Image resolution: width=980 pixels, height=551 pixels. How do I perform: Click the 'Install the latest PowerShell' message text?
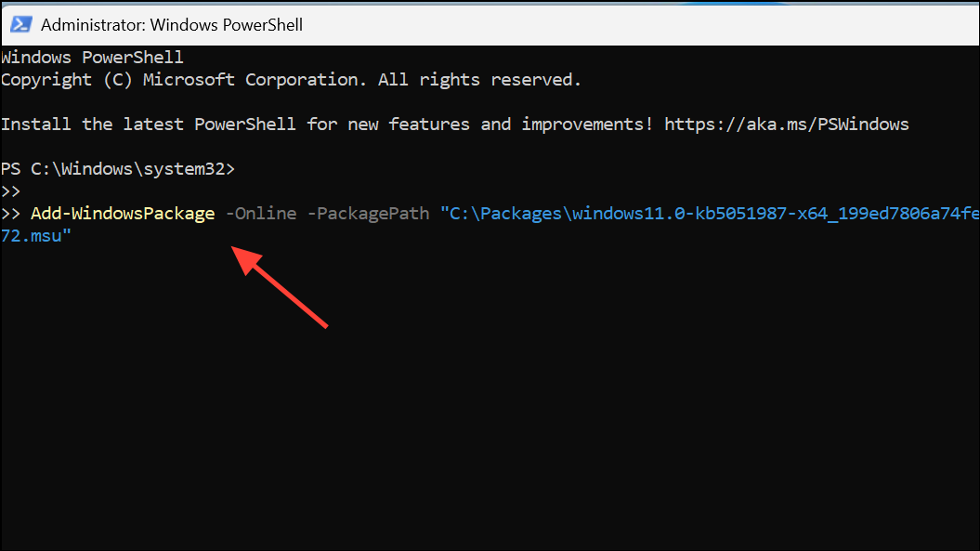[x=327, y=124]
